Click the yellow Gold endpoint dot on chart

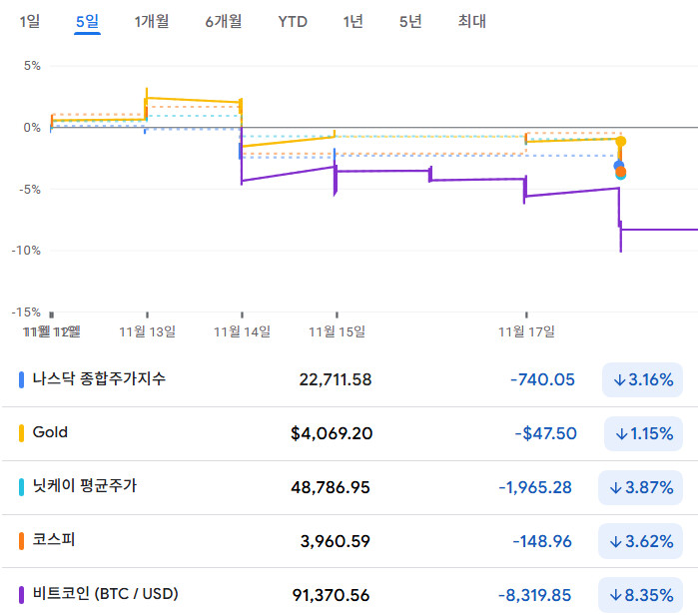pyautogui.click(x=621, y=141)
